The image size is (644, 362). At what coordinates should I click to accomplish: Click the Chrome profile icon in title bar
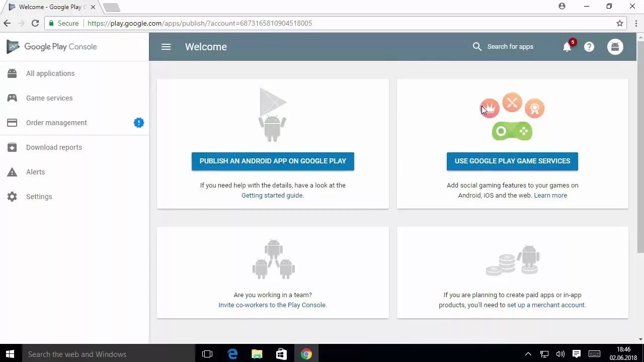point(562,7)
